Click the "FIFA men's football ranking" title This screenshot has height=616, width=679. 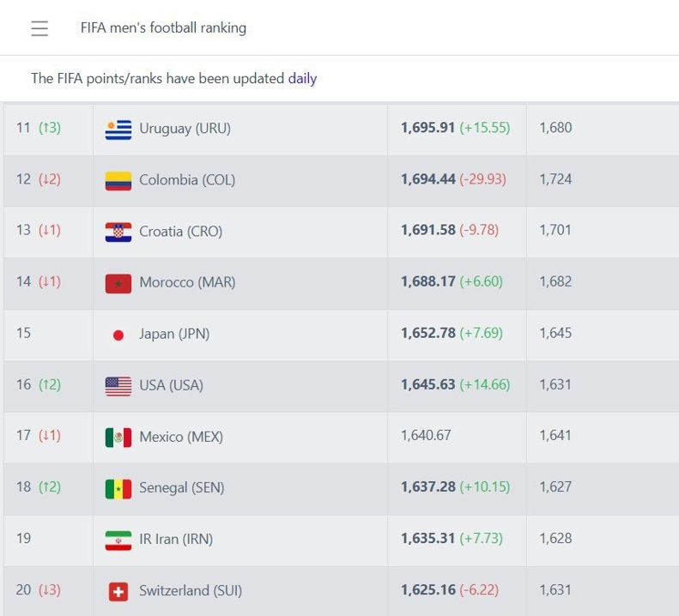click(x=163, y=27)
